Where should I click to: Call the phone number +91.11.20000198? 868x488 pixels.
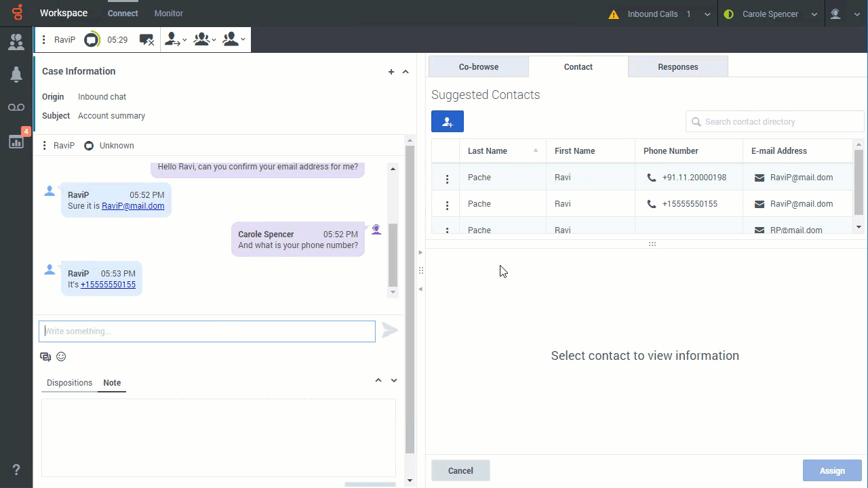694,178
